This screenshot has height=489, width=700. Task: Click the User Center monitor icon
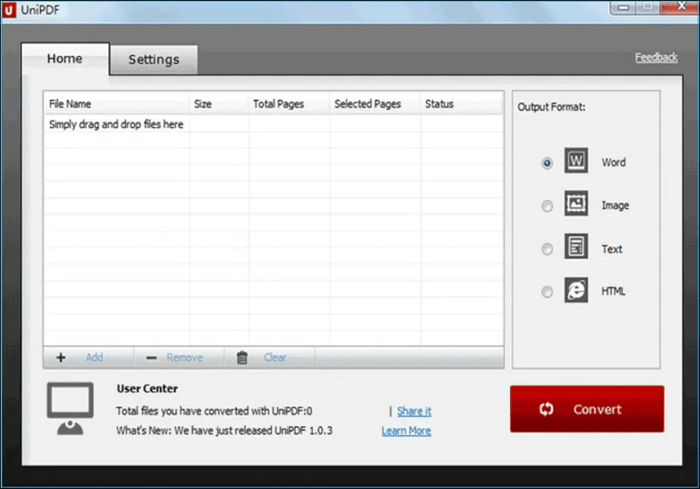[x=70, y=408]
